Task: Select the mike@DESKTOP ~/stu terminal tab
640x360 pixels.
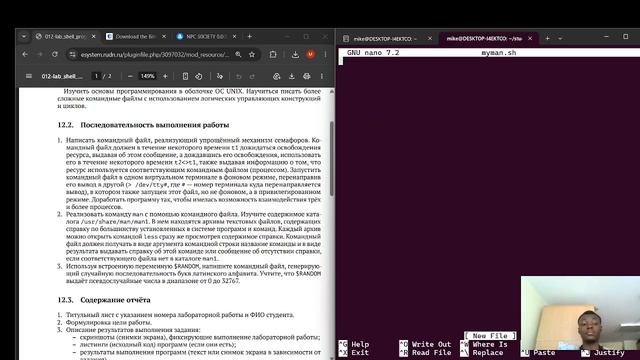Action: 484,38
